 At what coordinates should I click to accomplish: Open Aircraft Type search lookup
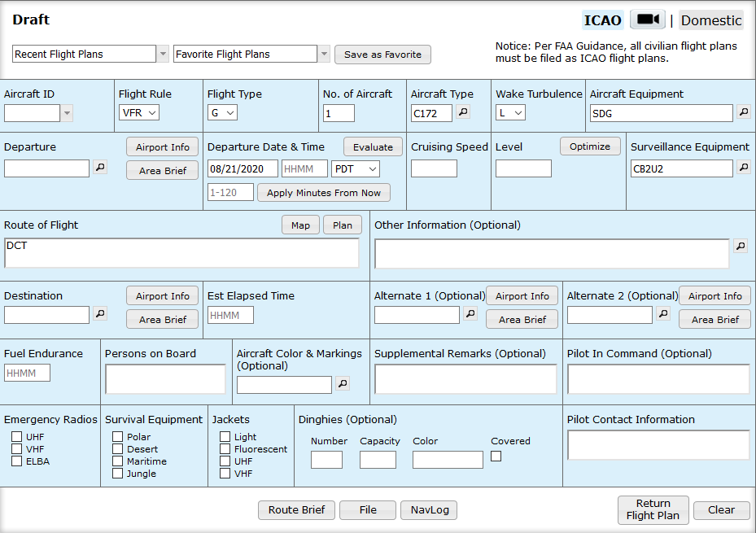coord(463,112)
